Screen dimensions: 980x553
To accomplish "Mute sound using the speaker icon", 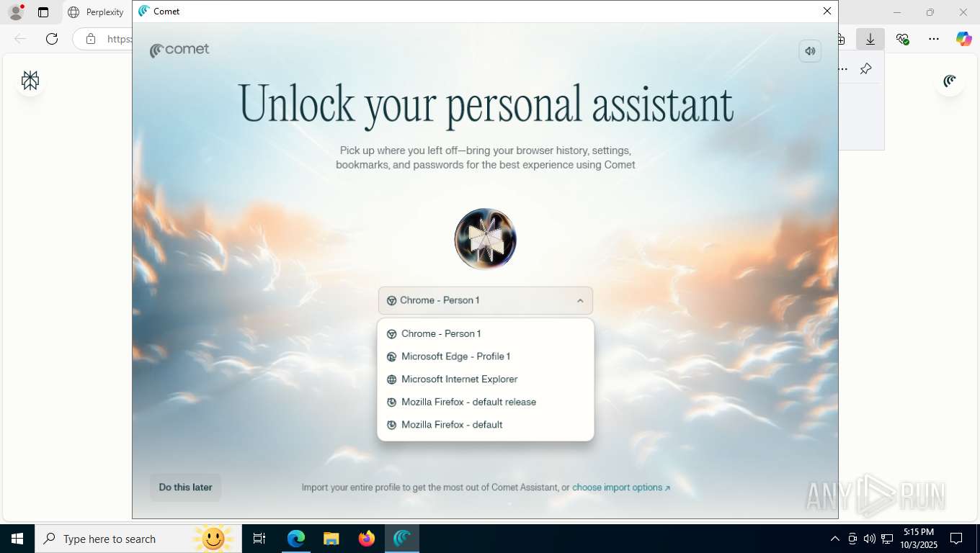I will tap(810, 51).
